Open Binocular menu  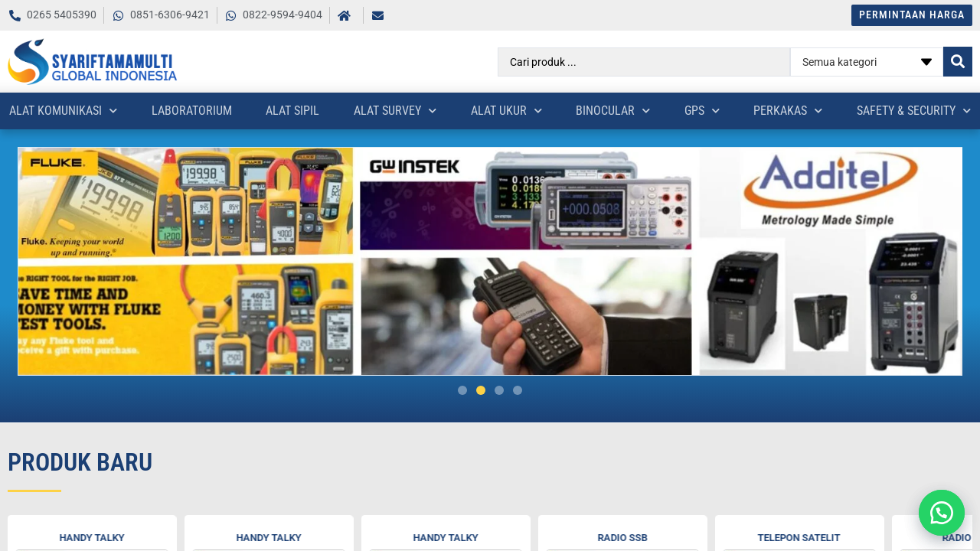605,111
